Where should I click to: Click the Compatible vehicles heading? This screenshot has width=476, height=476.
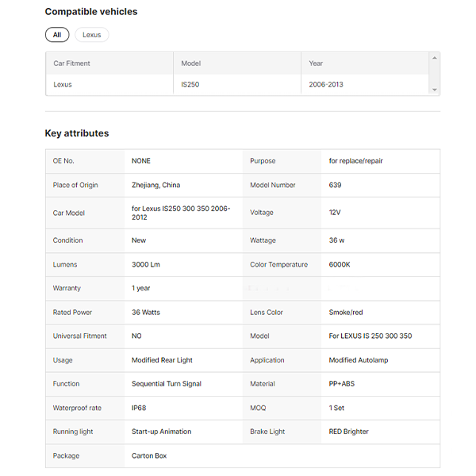[90, 12]
